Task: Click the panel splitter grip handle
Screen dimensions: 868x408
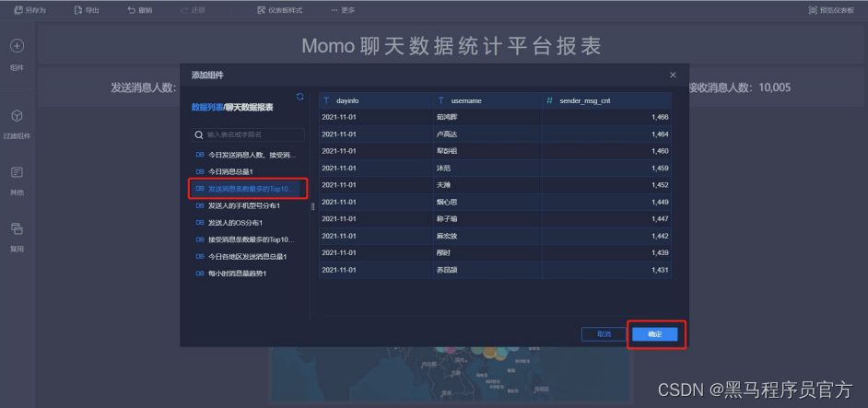Action: [x=312, y=206]
